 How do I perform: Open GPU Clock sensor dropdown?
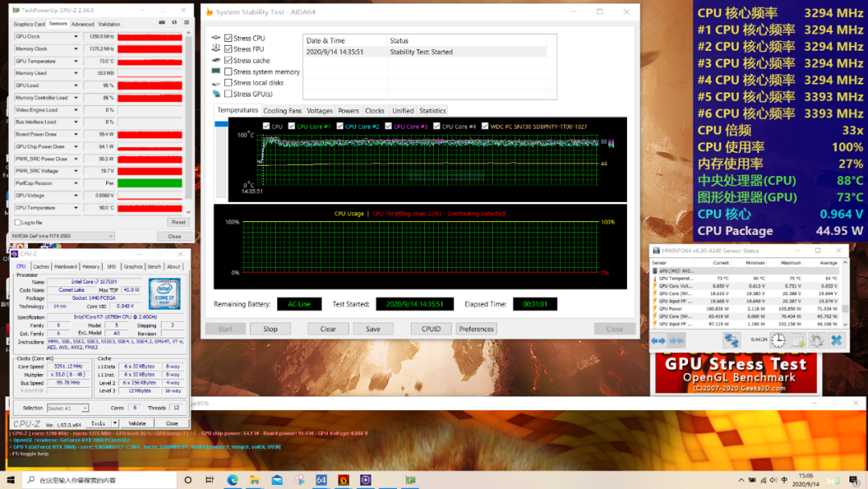pos(76,36)
